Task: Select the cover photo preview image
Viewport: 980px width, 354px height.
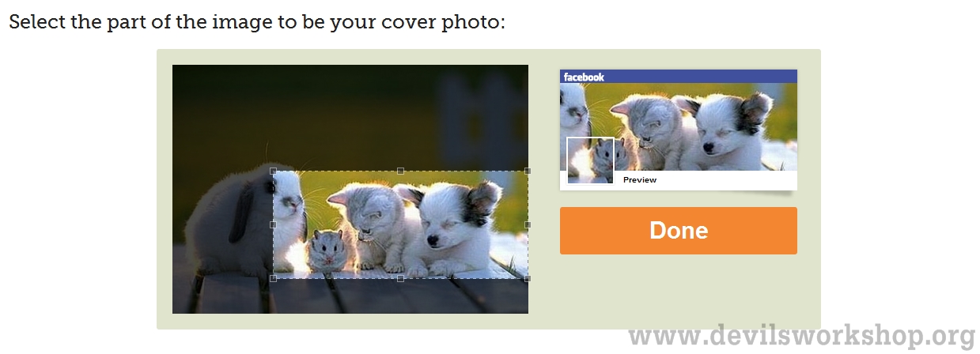Action: point(679,126)
